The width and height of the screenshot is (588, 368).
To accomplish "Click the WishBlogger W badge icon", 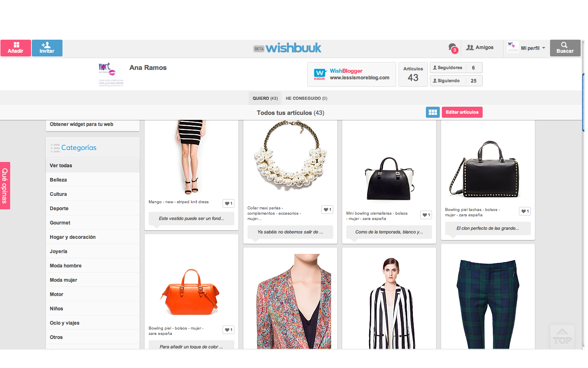I will pyautogui.click(x=320, y=74).
